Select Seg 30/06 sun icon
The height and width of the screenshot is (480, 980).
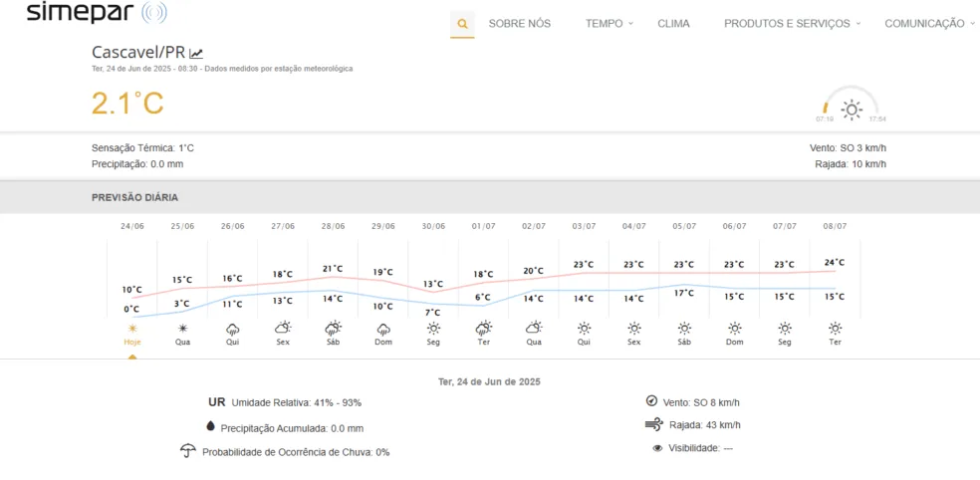point(434,328)
